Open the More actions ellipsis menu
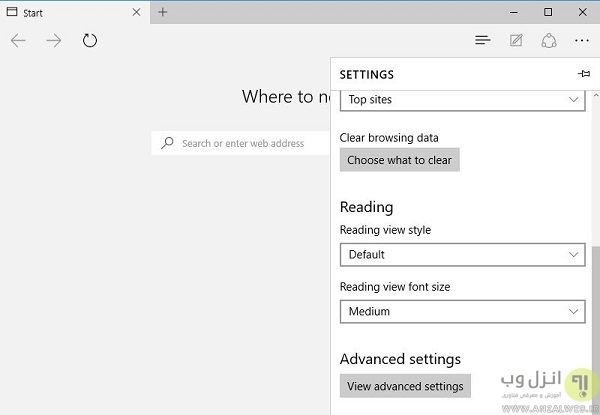 coord(582,41)
